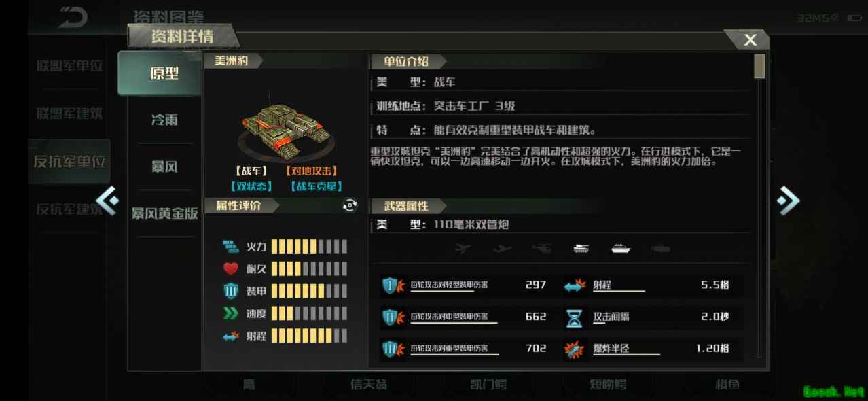Select the ship target icon in weapon row
The width and height of the screenshot is (868, 401).
pos(621,249)
